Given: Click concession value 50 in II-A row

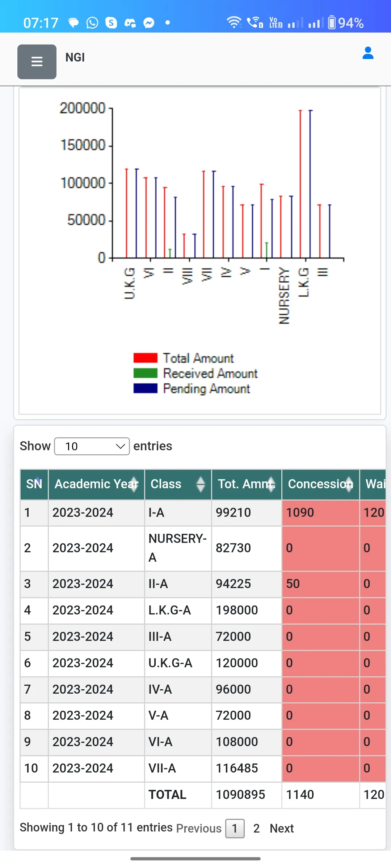Looking at the screenshot, I should pos(293,584).
